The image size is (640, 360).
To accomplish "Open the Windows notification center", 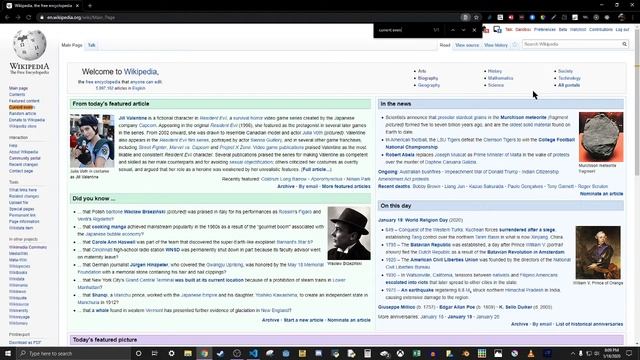I will (629, 353).
